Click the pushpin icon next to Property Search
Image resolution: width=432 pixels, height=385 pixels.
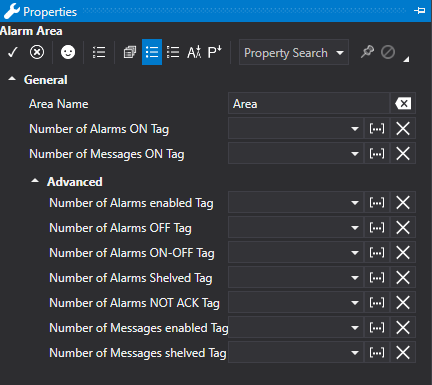coord(367,52)
